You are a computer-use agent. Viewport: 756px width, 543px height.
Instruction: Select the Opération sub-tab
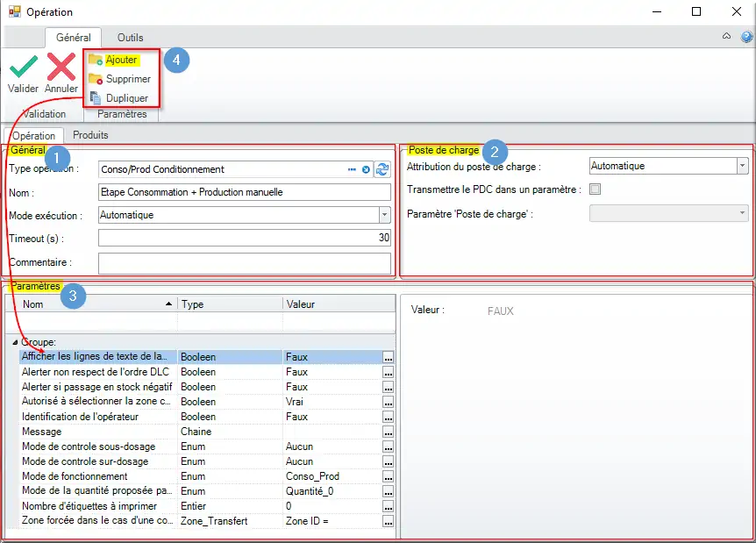click(33, 135)
